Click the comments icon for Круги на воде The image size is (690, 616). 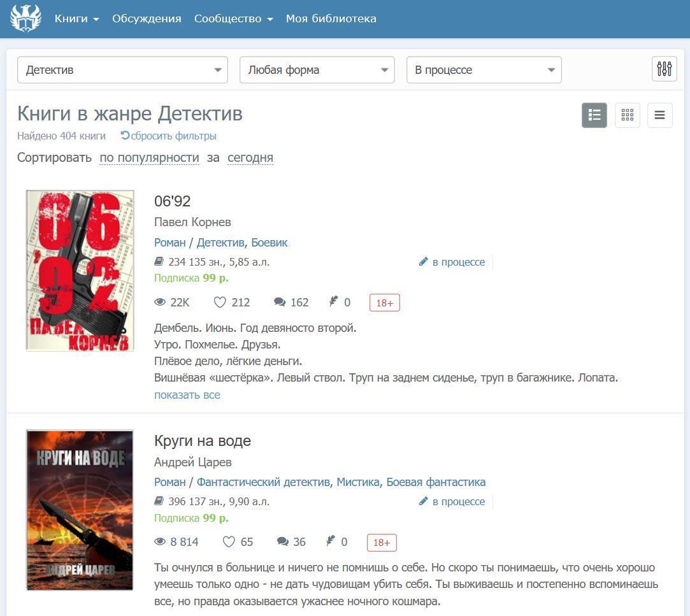(x=283, y=542)
